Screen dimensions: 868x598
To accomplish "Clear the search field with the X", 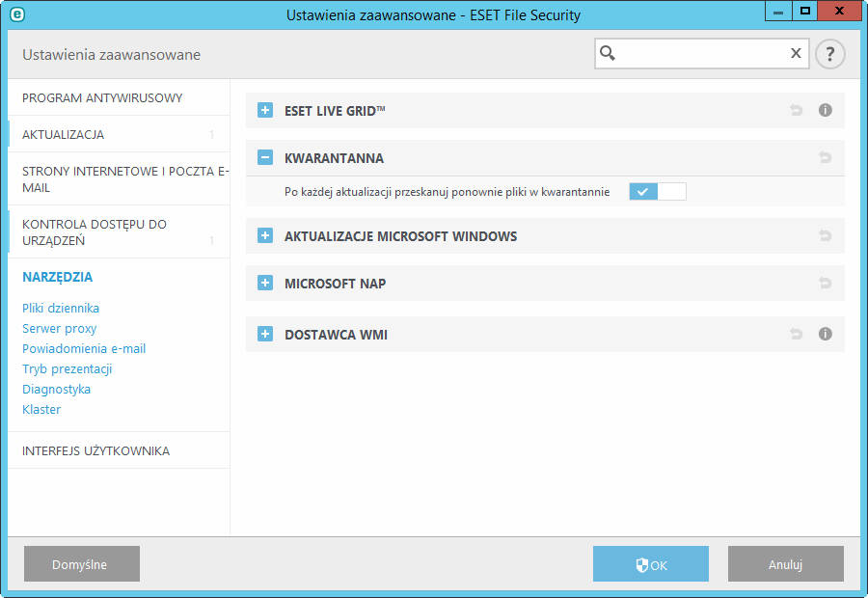I will [796, 53].
